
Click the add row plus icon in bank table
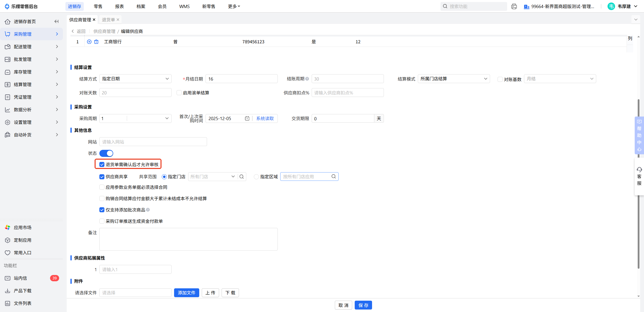tap(89, 42)
